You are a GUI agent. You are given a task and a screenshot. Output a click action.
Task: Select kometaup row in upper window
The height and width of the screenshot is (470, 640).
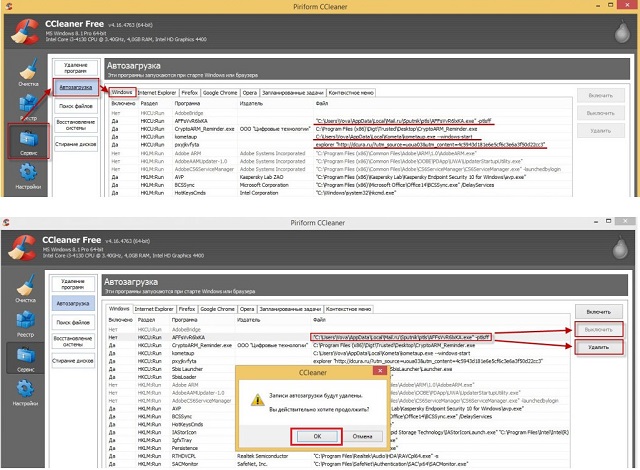coord(341,137)
